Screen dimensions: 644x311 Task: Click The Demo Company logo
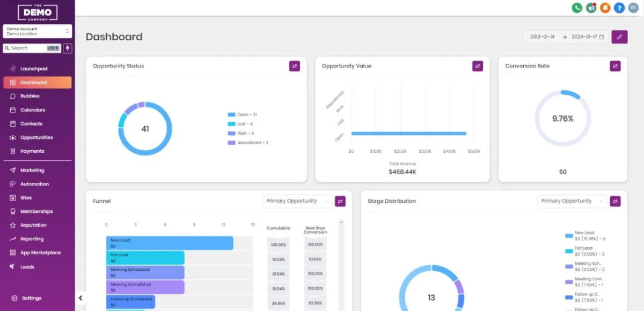38,12
